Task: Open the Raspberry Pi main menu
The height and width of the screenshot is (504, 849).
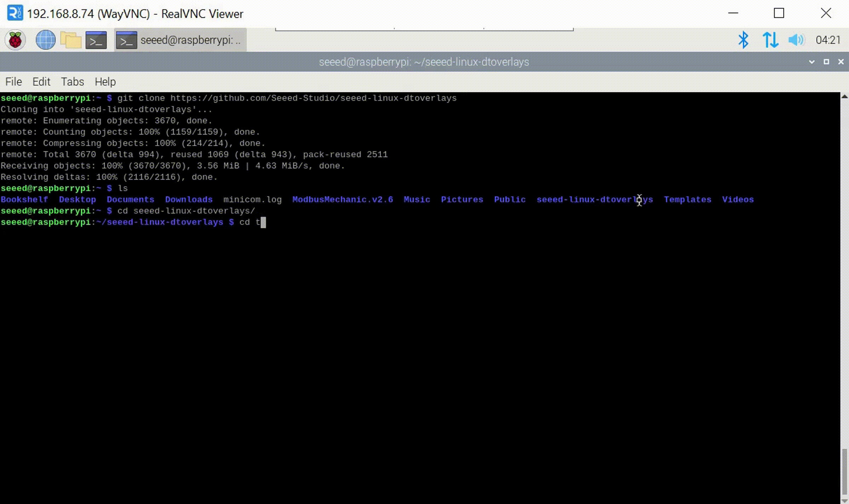Action: [15, 40]
